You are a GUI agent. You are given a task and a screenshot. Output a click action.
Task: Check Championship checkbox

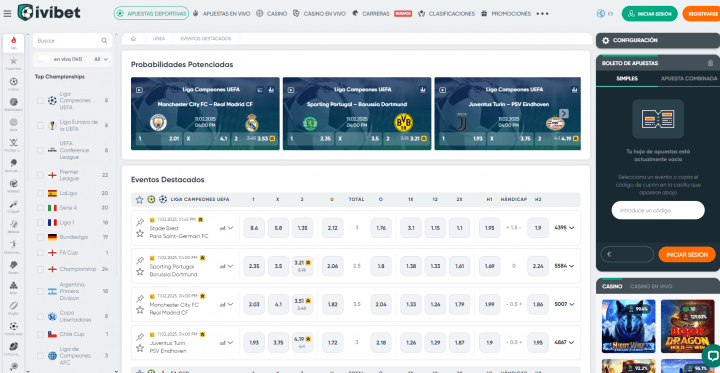pos(40,269)
